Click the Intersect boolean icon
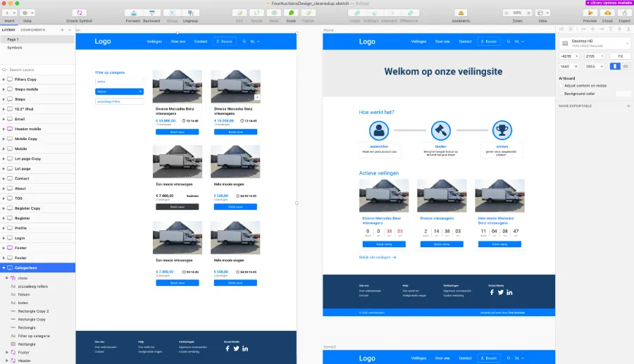Image resolution: width=634 pixels, height=364 pixels. pyautogui.click(x=392, y=13)
